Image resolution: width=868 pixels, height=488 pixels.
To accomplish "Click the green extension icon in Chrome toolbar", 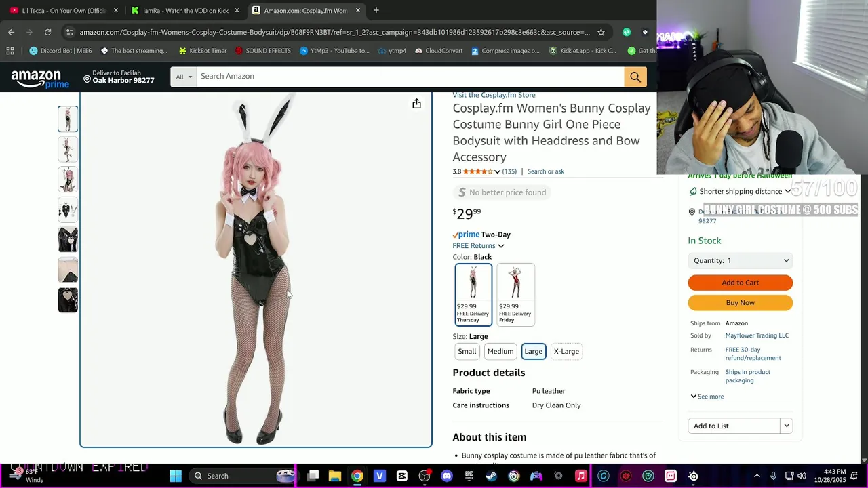I will 627,32.
